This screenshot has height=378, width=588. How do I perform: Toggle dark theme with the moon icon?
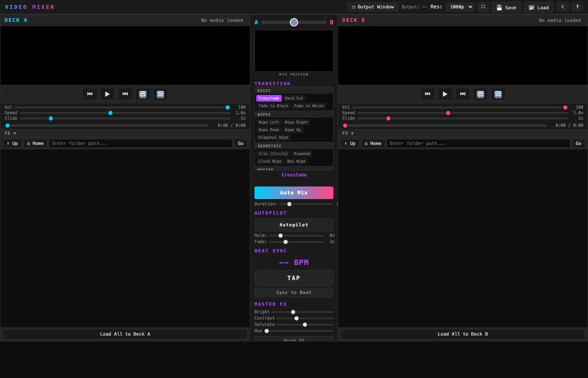[x=562, y=7]
